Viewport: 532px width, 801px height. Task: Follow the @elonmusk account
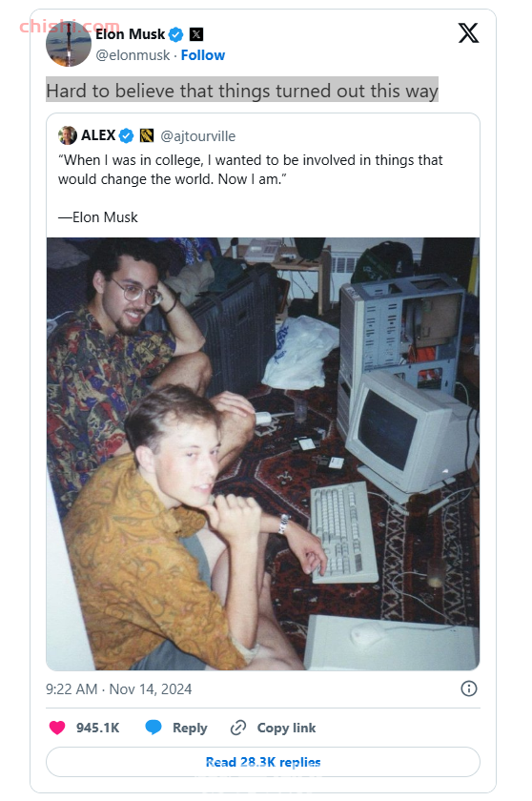click(x=203, y=55)
